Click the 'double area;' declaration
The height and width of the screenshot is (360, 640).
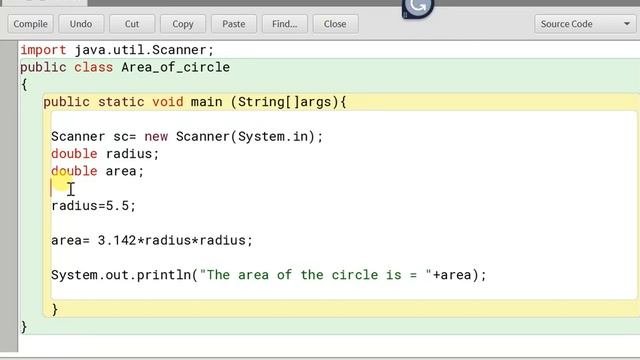[x=98, y=171]
